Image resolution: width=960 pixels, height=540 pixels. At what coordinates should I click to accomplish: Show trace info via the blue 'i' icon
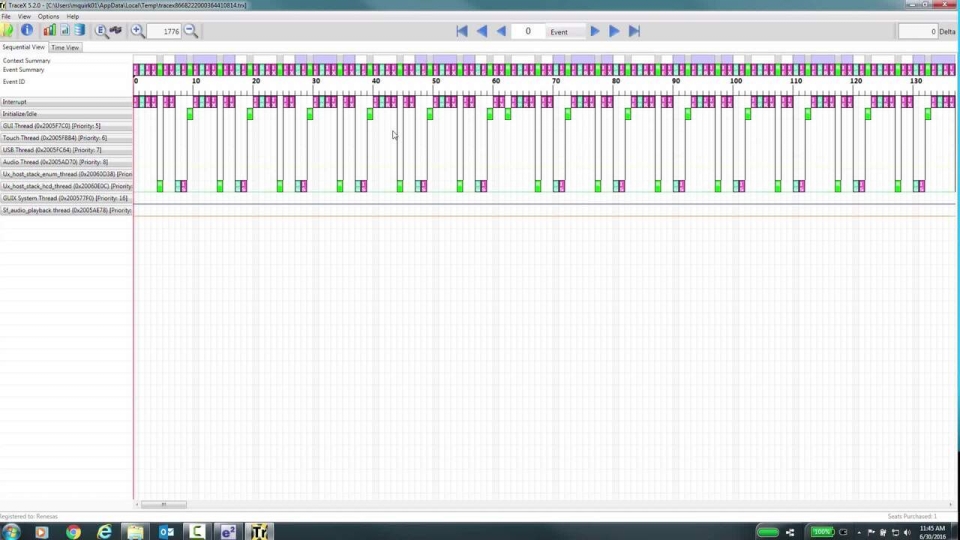coord(27,30)
